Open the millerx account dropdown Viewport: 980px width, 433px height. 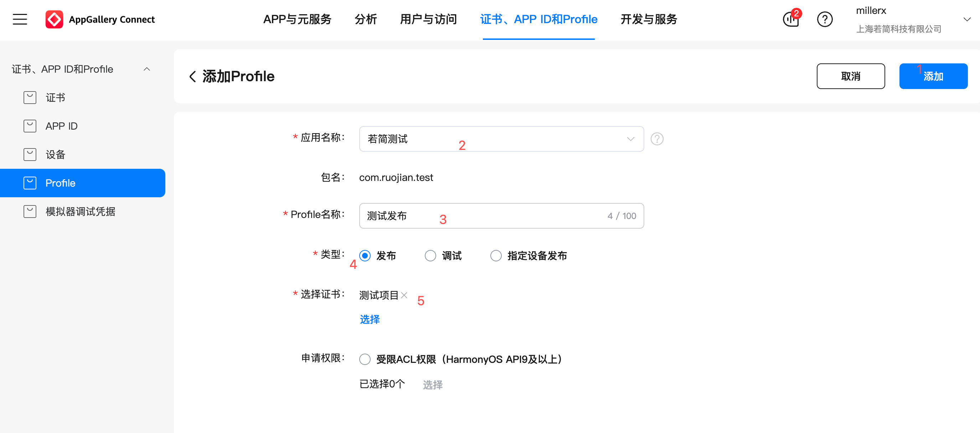click(966, 19)
